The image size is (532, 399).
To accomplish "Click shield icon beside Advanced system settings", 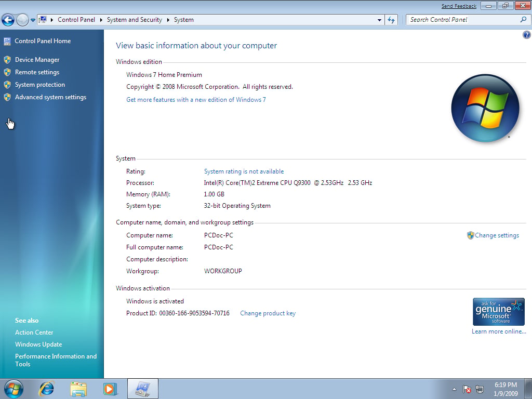I will (7, 97).
